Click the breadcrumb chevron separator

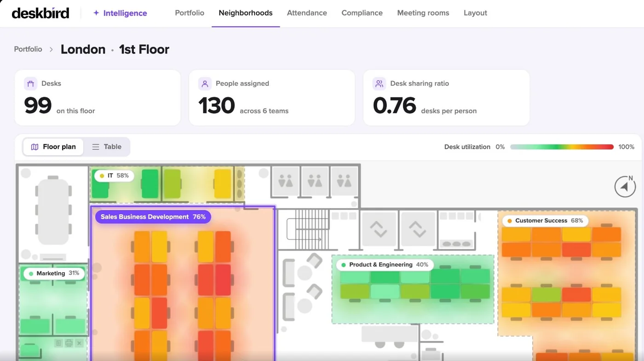pos(51,49)
